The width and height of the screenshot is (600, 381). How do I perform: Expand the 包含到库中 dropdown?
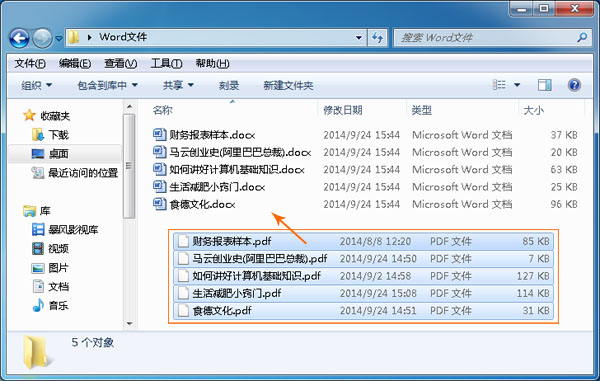click(x=108, y=85)
